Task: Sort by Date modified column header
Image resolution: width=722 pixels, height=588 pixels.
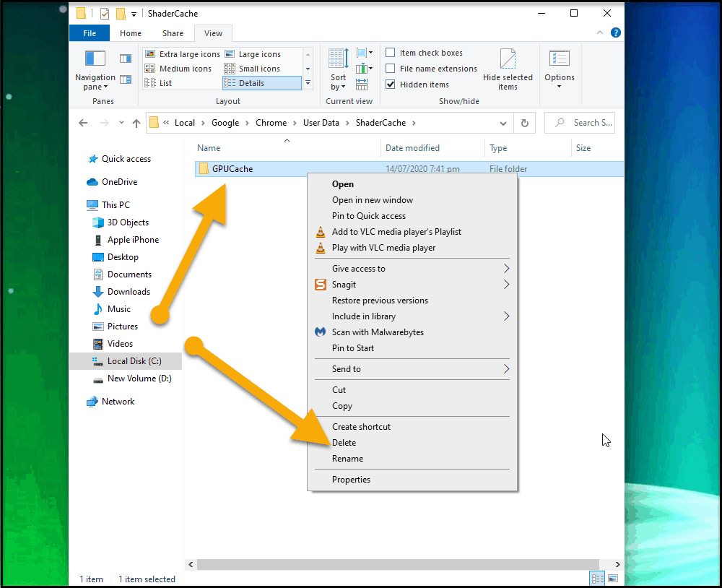Action: coord(432,148)
